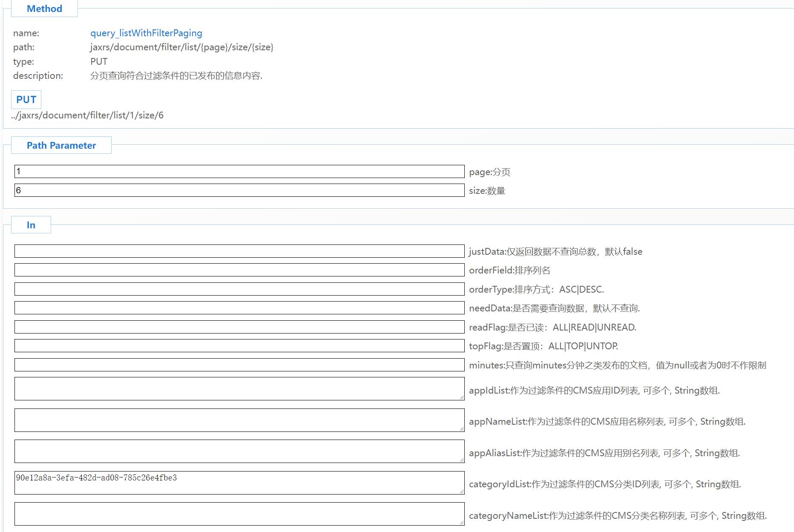The image size is (794, 532).
Task: Click the appNameList text area
Action: (239, 420)
